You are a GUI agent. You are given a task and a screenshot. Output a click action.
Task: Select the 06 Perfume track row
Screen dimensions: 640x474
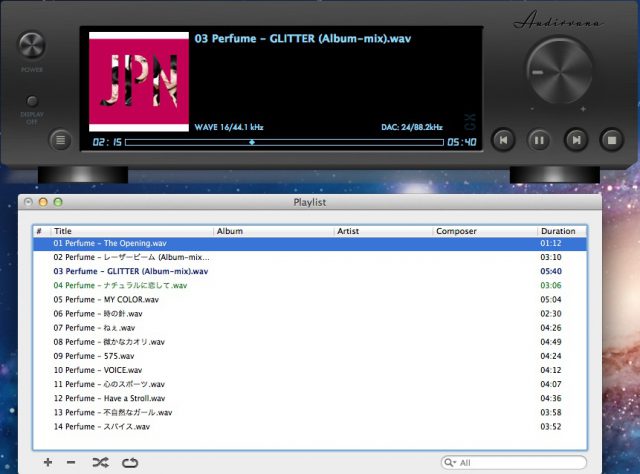pyautogui.click(x=310, y=314)
